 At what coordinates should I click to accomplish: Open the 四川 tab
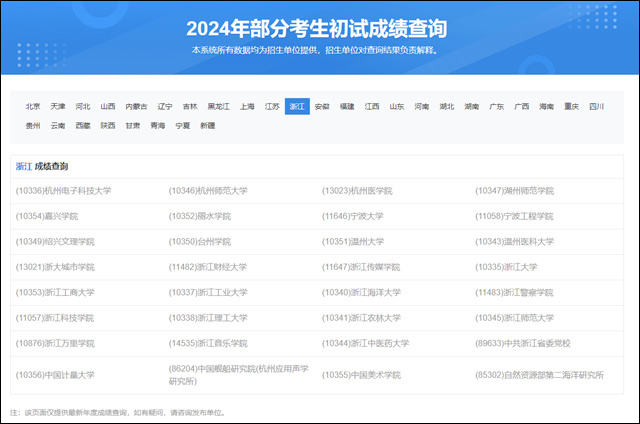point(596,107)
